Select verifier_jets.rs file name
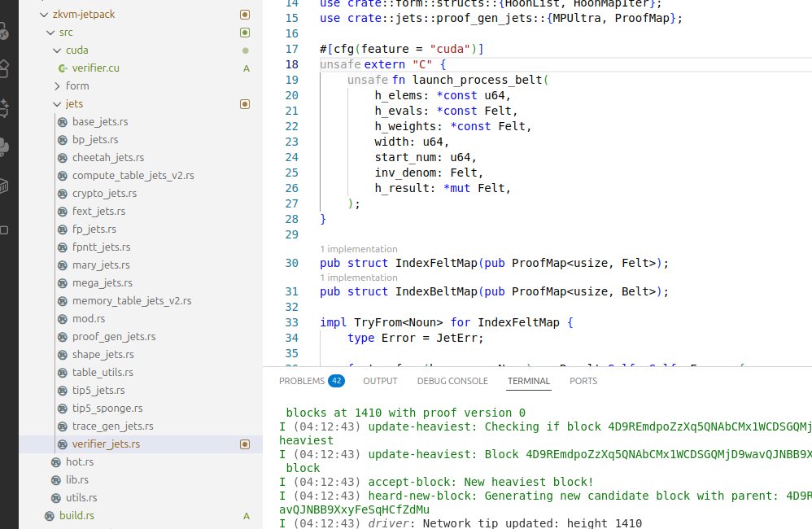The image size is (812, 529). tap(106, 444)
